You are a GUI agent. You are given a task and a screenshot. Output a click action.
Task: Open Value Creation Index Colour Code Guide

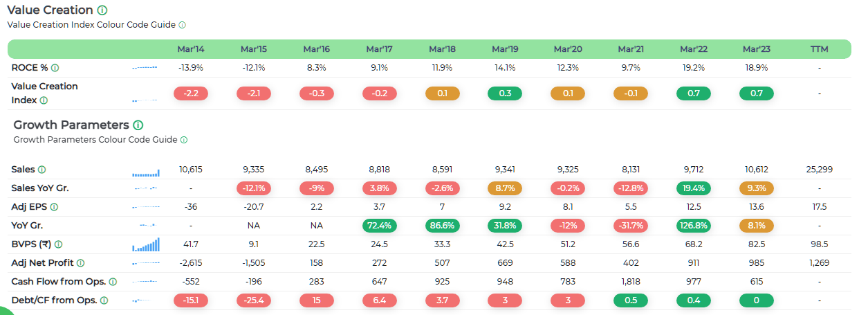(x=91, y=25)
